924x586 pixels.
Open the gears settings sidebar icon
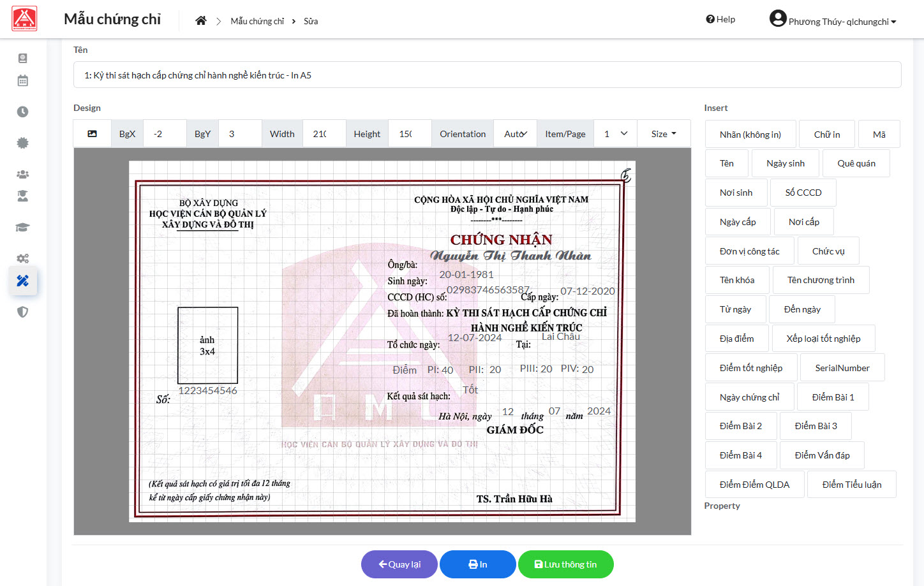tap(22, 258)
